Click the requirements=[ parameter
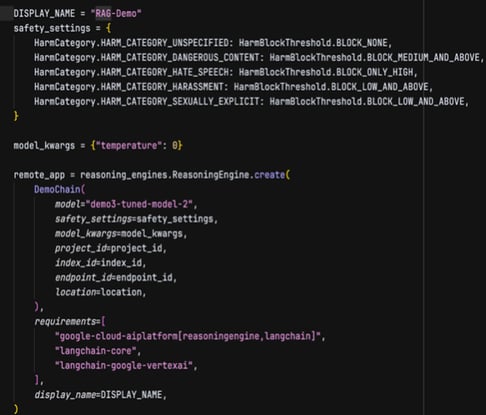The image size is (486, 415). pyautogui.click(x=70, y=322)
